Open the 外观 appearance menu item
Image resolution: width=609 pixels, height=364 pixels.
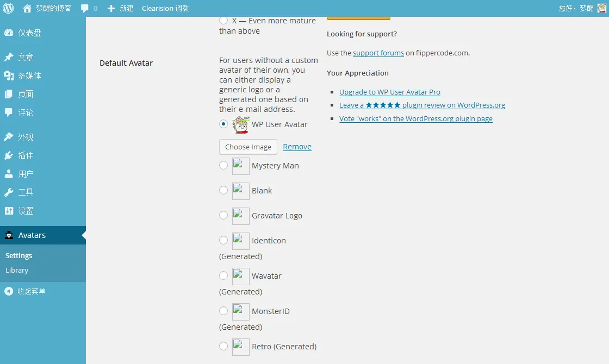tap(26, 137)
